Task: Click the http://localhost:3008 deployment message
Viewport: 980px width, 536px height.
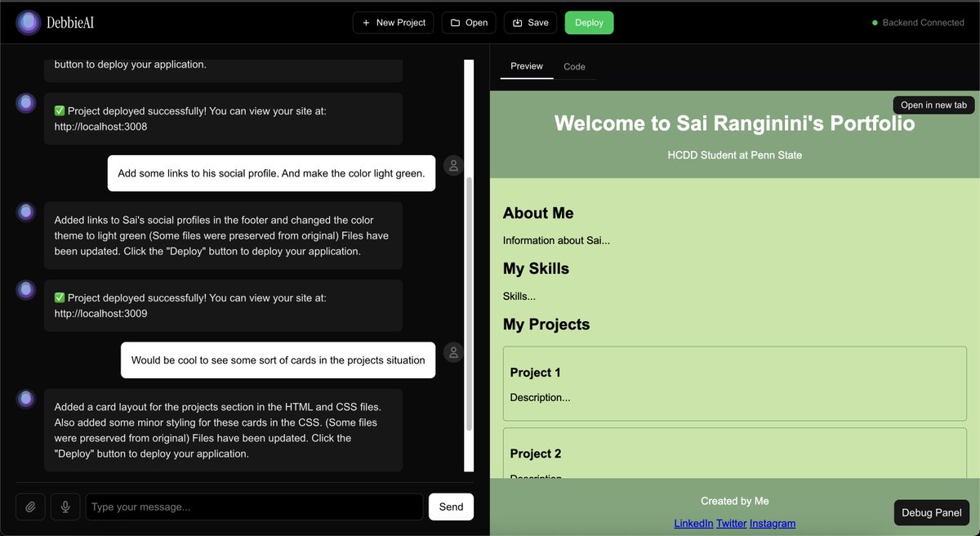Action: [x=223, y=118]
